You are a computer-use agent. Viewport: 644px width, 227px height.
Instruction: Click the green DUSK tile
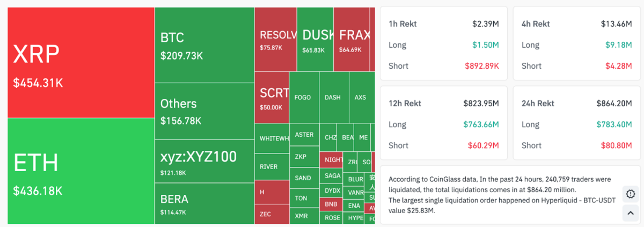(x=315, y=40)
